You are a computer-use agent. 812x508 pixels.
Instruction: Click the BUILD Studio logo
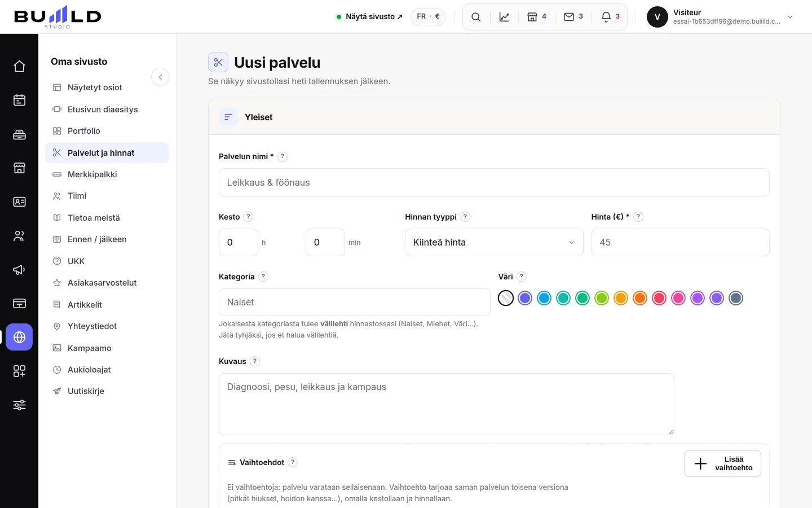58,17
